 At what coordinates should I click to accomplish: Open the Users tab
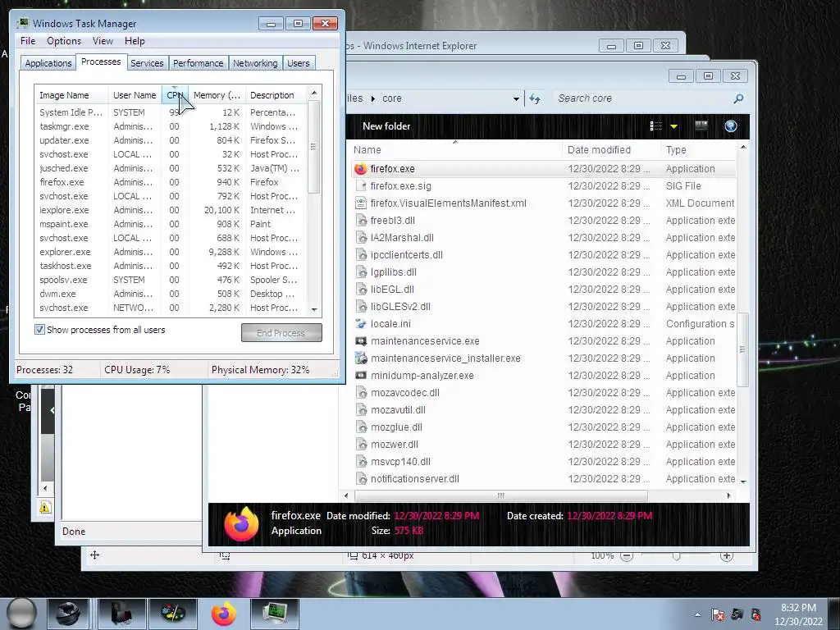click(x=298, y=63)
